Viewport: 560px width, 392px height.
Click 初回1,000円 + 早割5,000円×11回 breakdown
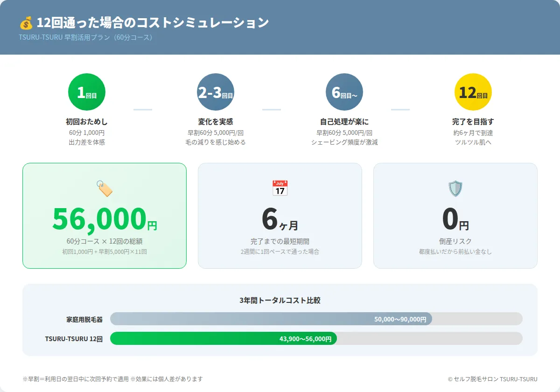tap(105, 252)
